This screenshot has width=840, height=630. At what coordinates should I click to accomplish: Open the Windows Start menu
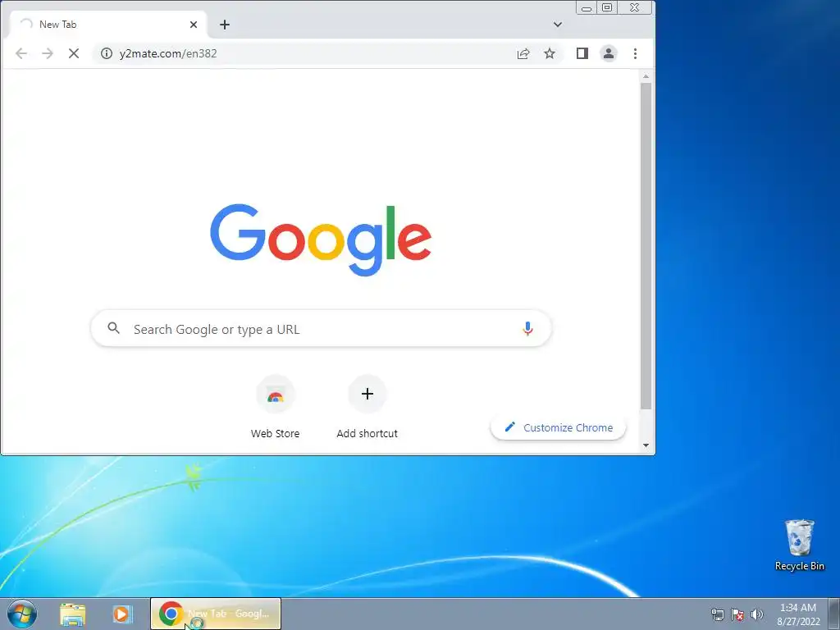click(21, 614)
